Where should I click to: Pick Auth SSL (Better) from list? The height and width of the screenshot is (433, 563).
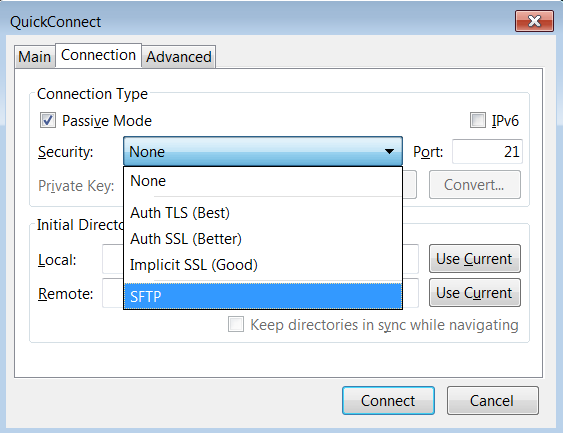point(263,239)
